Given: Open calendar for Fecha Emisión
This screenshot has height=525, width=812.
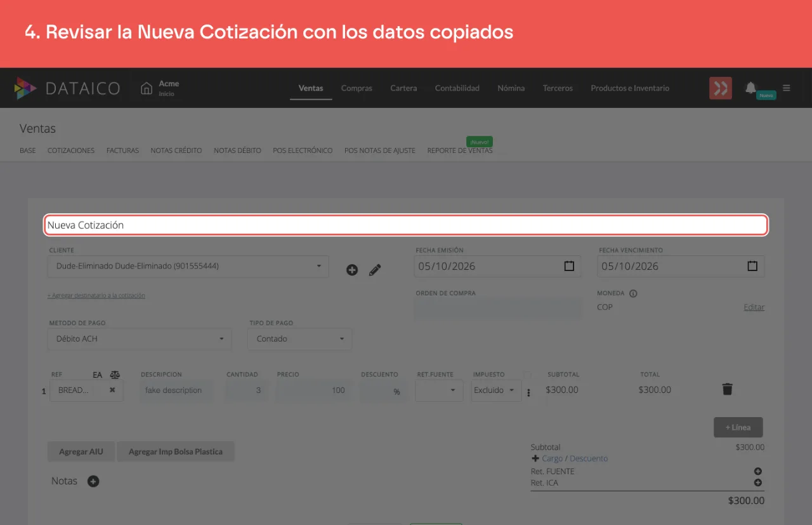Looking at the screenshot, I should [569, 266].
